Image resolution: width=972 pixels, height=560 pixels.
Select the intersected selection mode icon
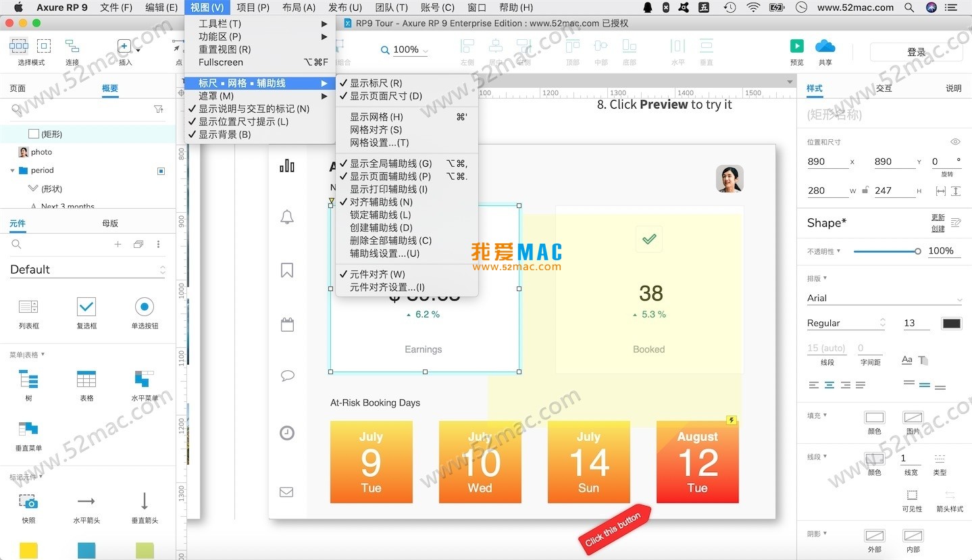tap(19, 46)
